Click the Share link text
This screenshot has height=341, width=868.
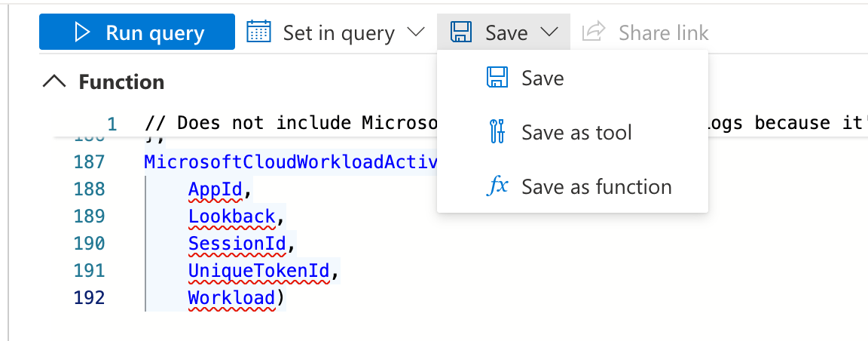coord(663,32)
